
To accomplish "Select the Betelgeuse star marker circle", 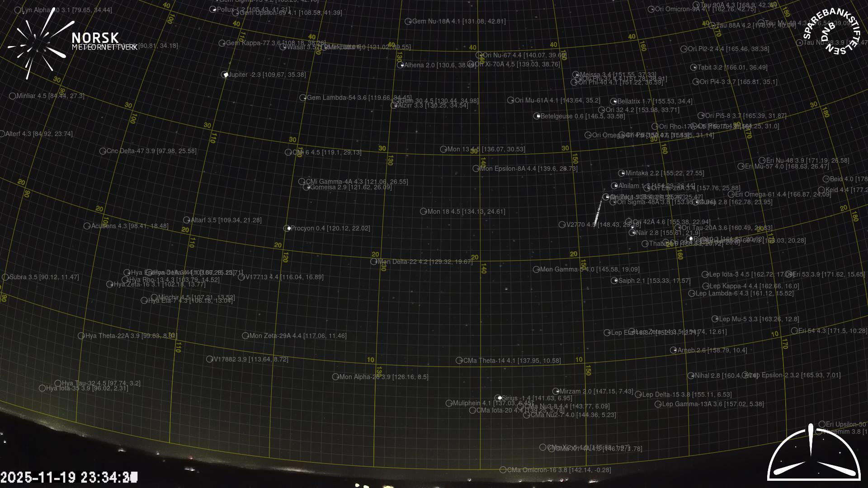I will point(537,116).
